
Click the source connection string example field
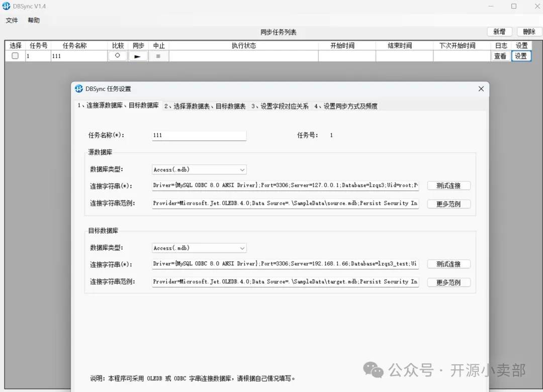286,203
